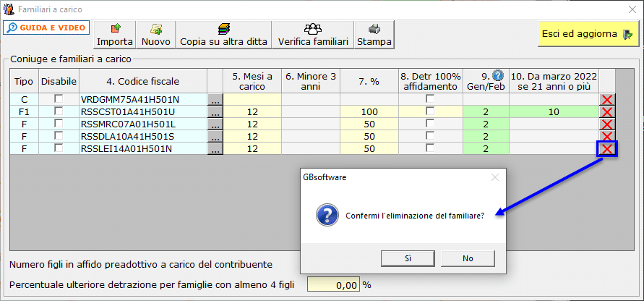Open Copia su altra ditta
644x301 pixels.
(x=224, y=35)
